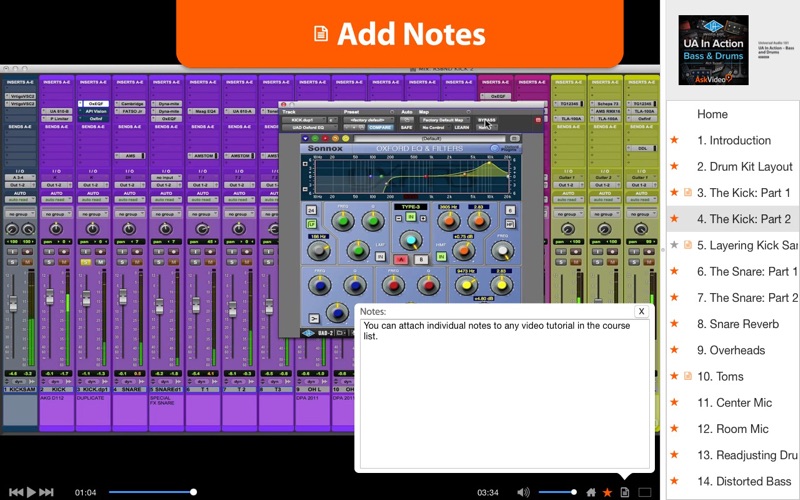Open notes via player bar document icon
This screenshot has height=500, width=800.
coord(624,492)
